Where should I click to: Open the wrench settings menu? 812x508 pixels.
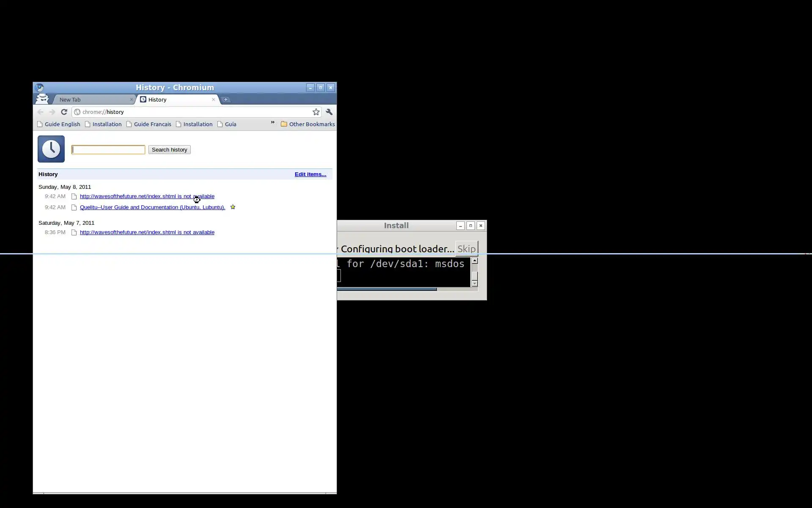[x=329, y=112]
